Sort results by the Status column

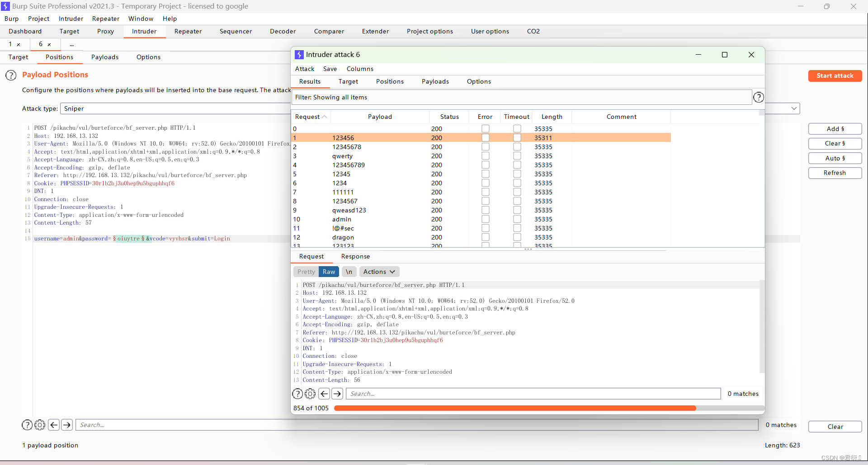pyautogui.click(x=449, y=117)
